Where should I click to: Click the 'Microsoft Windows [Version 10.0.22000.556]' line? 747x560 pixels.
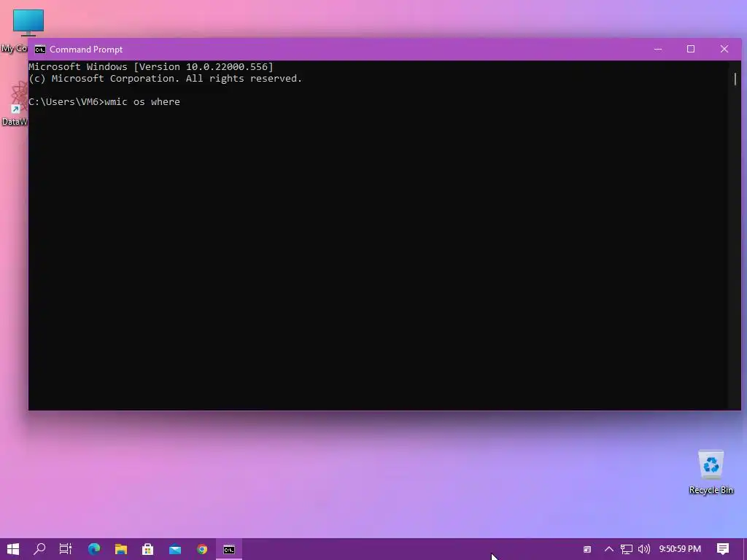pyautogui.click(x=151, y=66)
